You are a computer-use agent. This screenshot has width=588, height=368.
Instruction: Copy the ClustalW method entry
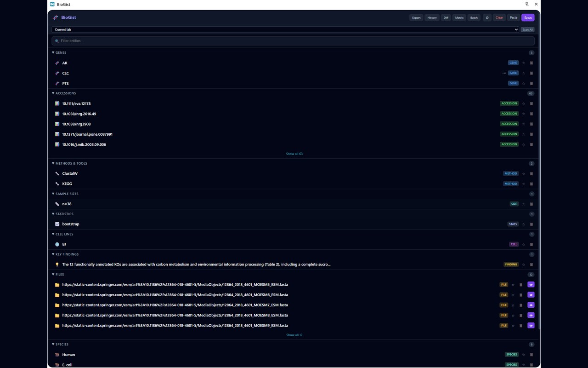pos(531,173)
